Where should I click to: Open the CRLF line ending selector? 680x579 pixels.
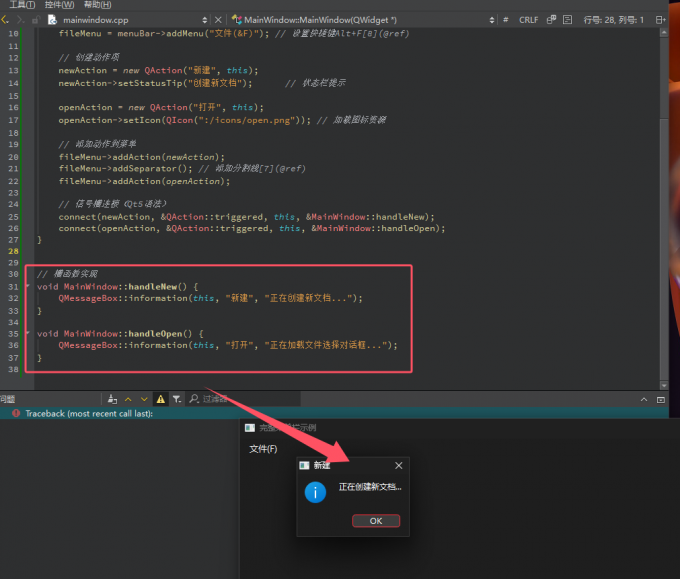pyautogui.click(x=528, y=19)
